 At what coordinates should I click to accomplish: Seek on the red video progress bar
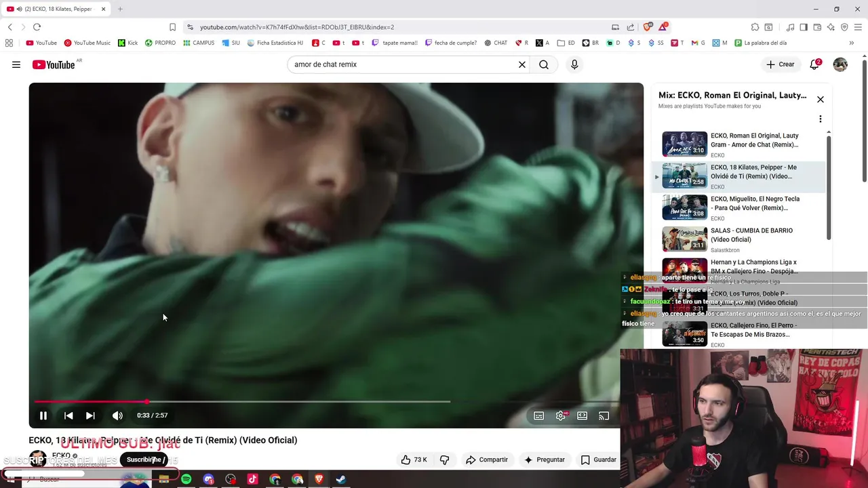92,402
